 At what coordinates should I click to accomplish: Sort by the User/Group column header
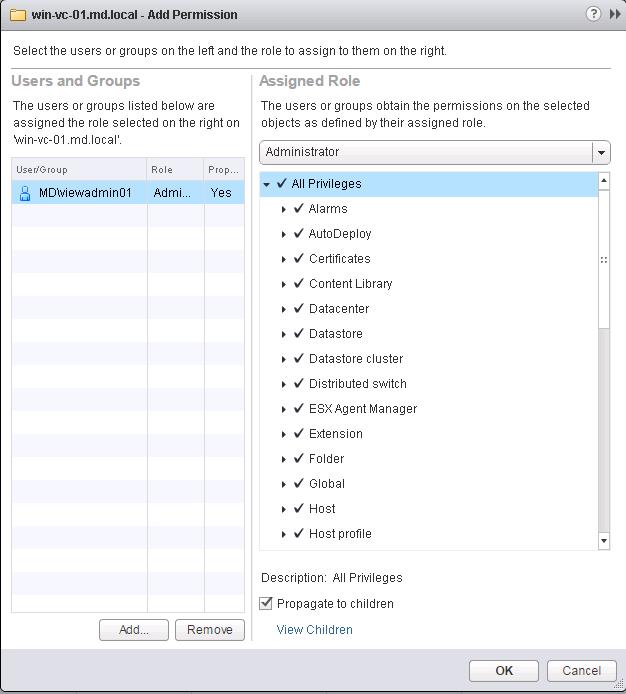coord(79,170)
